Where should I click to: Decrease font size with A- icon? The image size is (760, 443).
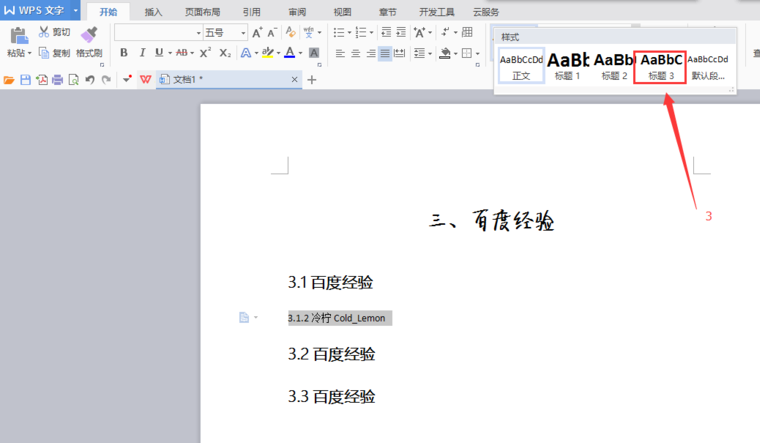272,32
